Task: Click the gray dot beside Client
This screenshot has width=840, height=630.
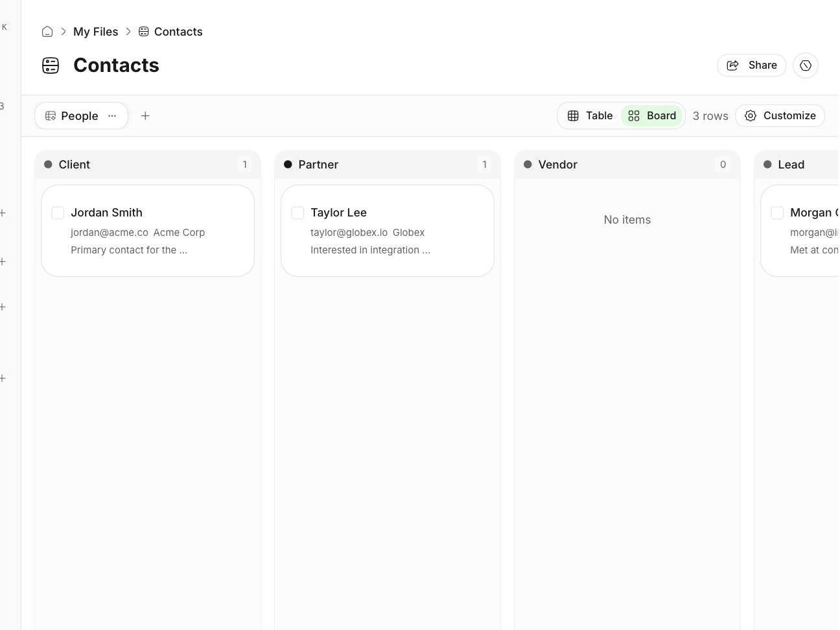Action: [48, 165]
